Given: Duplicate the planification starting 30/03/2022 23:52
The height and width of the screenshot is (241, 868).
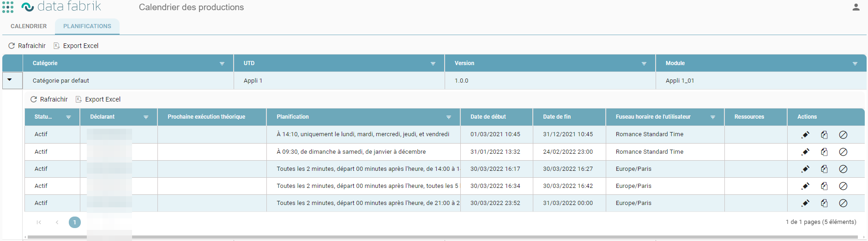Looking at the screenshot, I should 824,203.
